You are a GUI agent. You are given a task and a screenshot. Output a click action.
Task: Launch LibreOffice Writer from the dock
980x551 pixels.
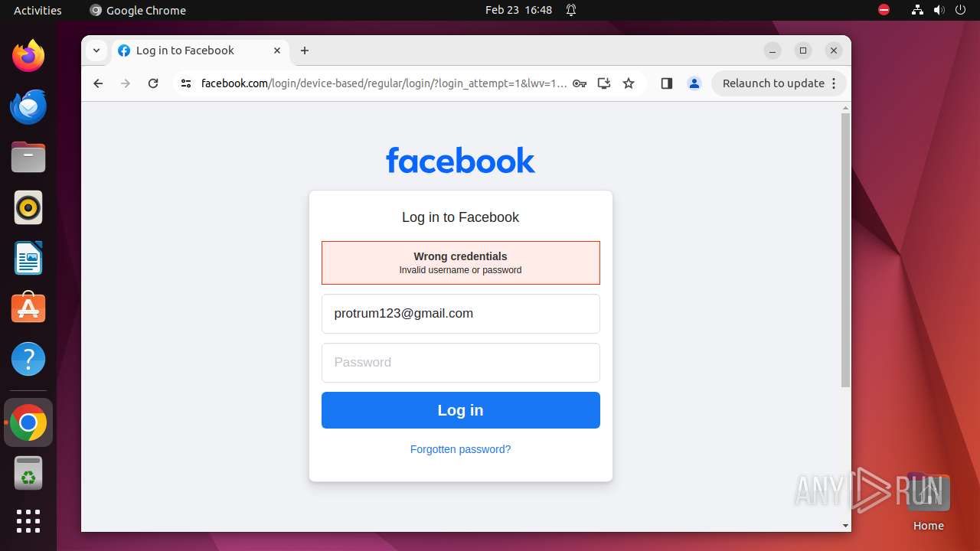tap(28, 258)
